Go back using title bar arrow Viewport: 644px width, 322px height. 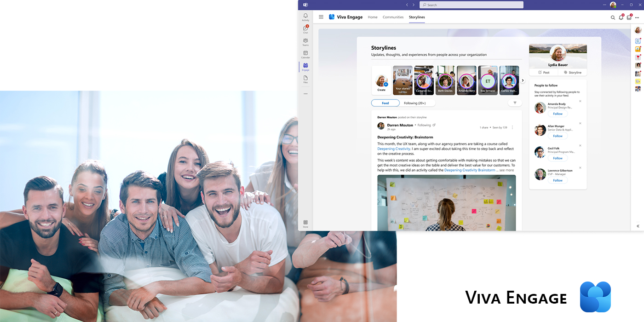(407, 5)
